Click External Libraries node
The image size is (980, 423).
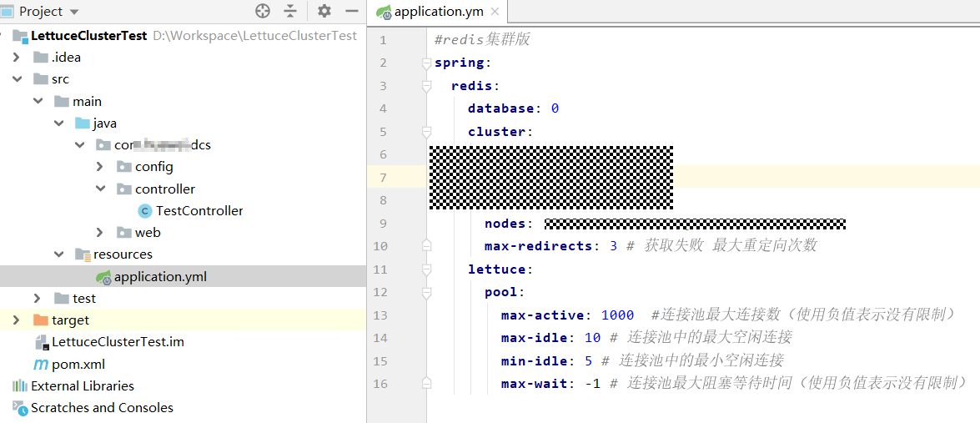pos(82,386)
